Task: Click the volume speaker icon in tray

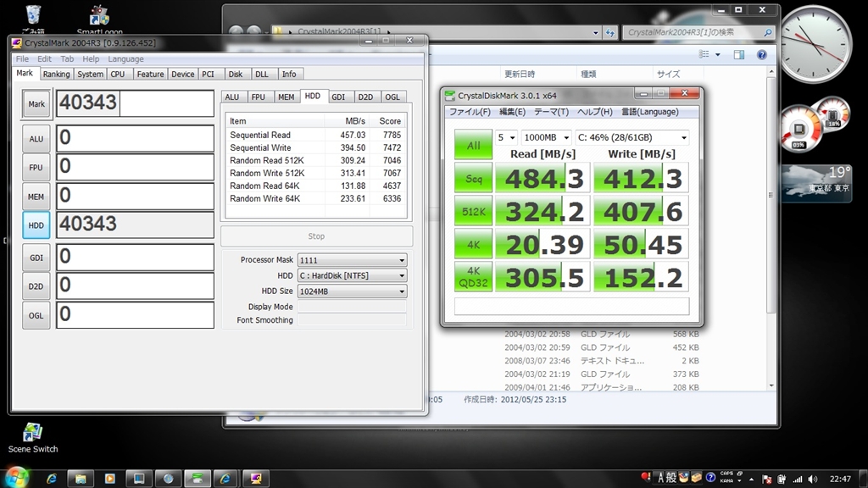Action: [x=813, y=479]
